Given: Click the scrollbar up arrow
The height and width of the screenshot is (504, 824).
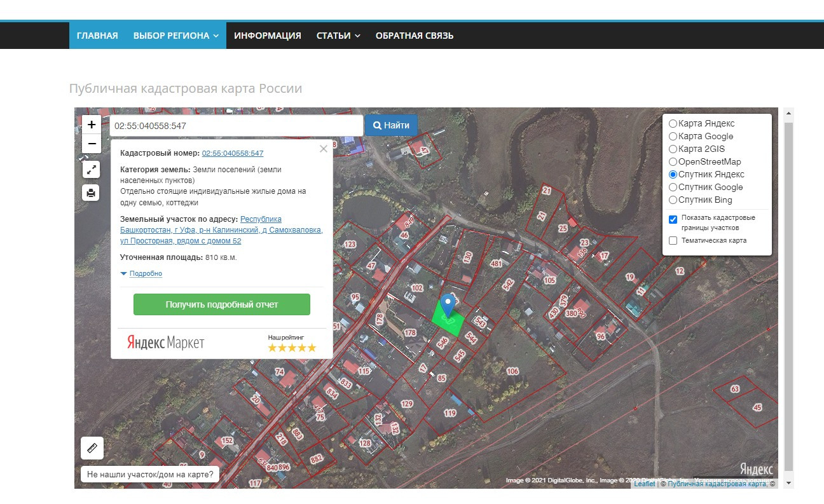Looking at the screenshot, I should click(x=789, y=114).
